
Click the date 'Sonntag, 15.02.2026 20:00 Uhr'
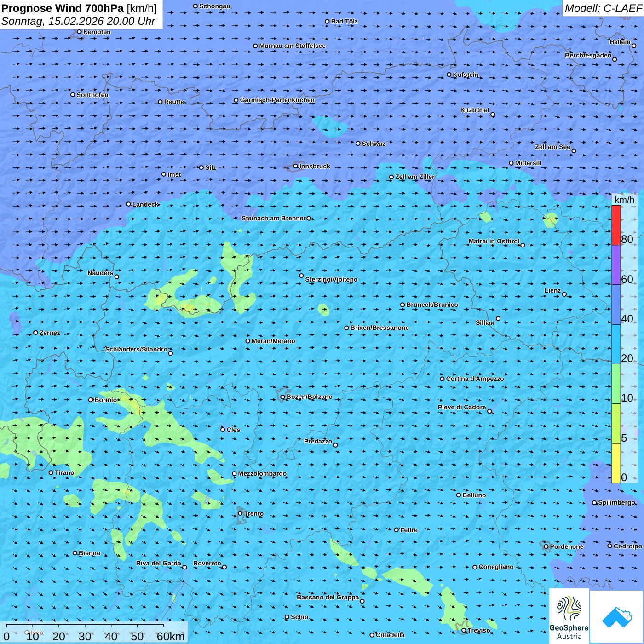tap(78, 21)
